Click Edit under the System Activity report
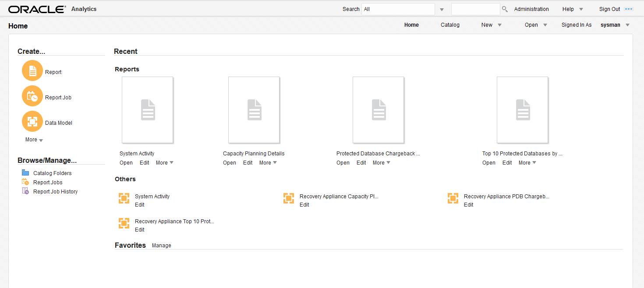This screenshot has width=644, height=288. click(x=145, y=163)
